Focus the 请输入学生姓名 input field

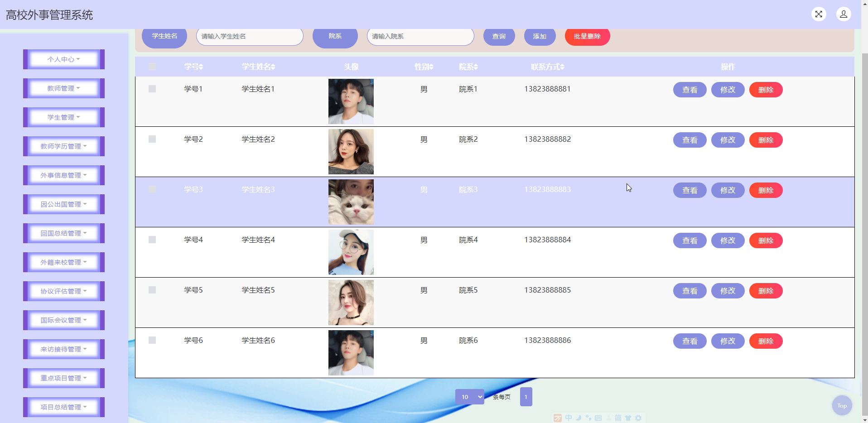[250, 36]
